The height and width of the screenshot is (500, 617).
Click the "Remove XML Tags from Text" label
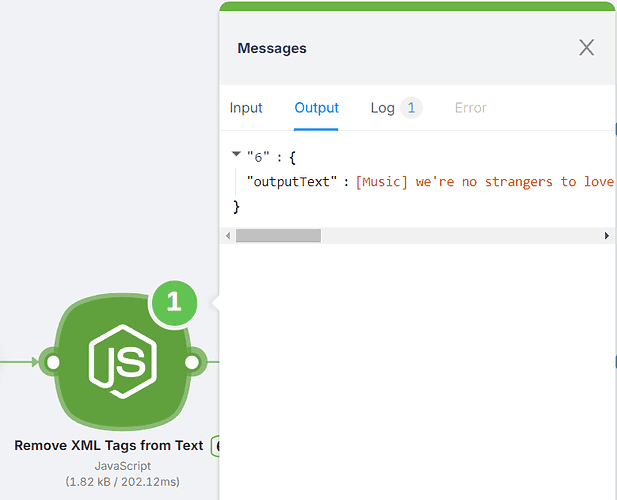pos(108,446)
